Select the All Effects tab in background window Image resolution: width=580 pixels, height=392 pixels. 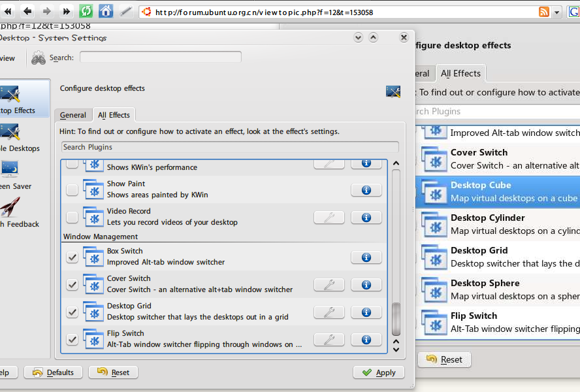pyautogui.click(x=460, y=73)
